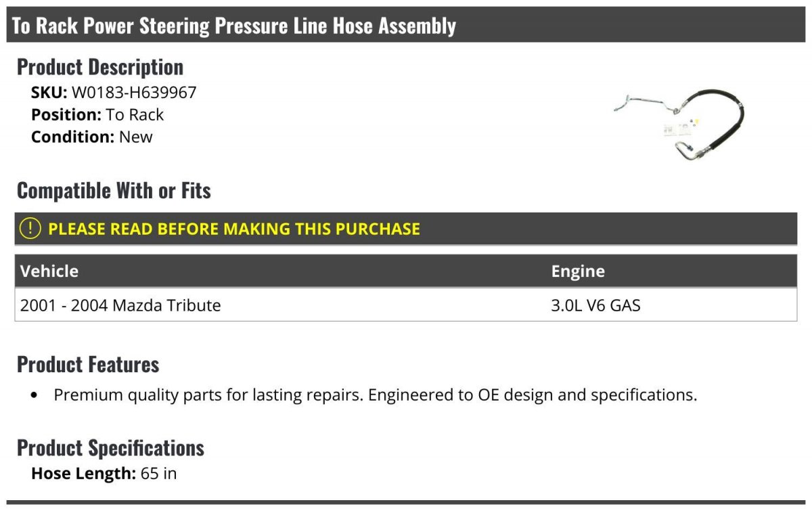812x511 pixels.
Task: Select the 2001 - 2004 Mazda Tribute row
Action: pos(406,305)
